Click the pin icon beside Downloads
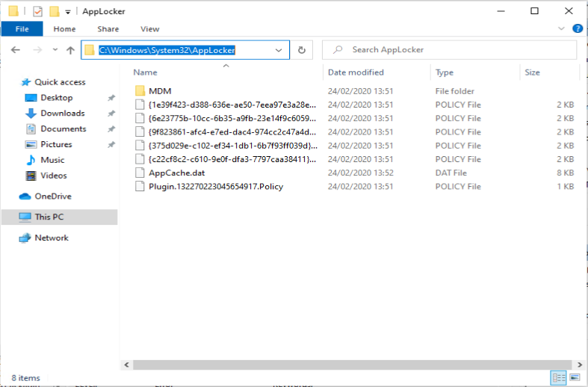Image resolution: width=588 pixels, height=387 pixels. tap(111, 114)
